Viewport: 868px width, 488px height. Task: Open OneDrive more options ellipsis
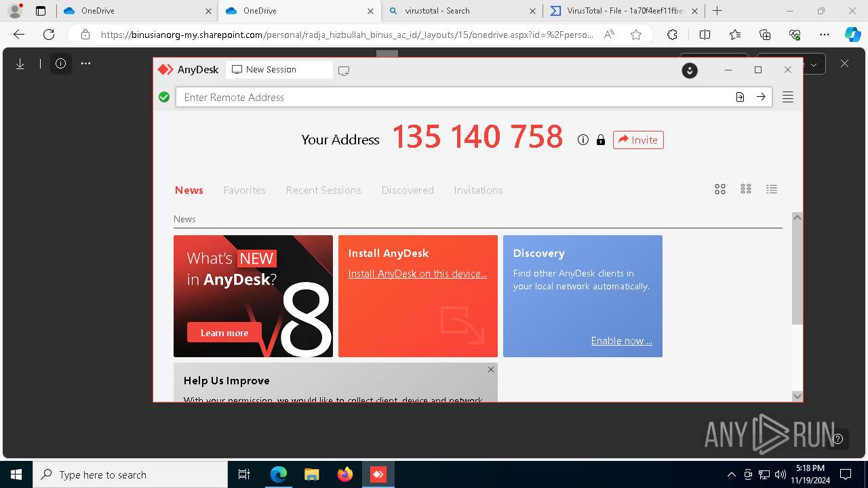85,64
